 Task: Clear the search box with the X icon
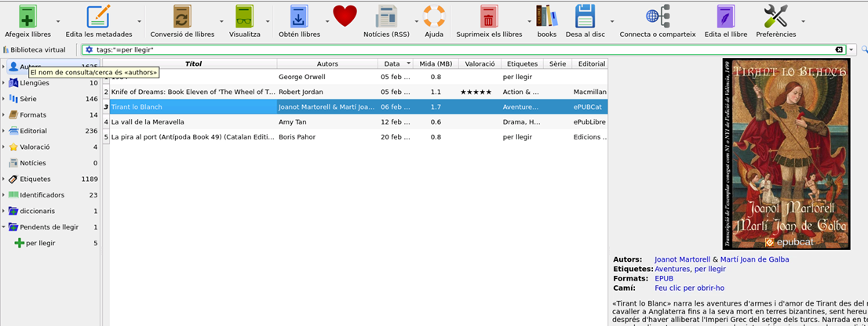840,49
